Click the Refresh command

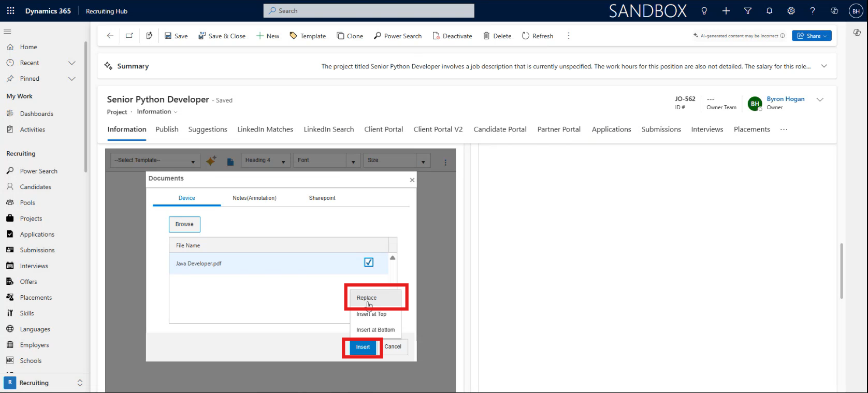538,36
